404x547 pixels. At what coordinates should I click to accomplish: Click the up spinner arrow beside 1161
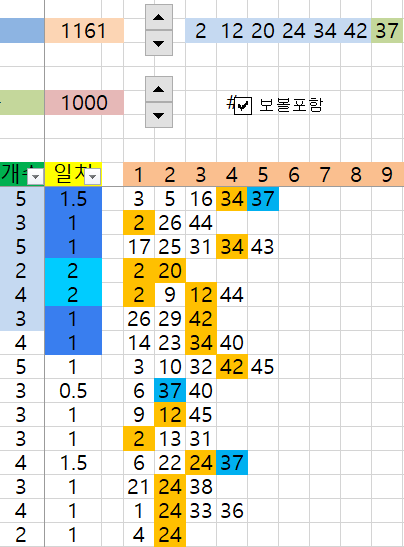click(159, 17)
